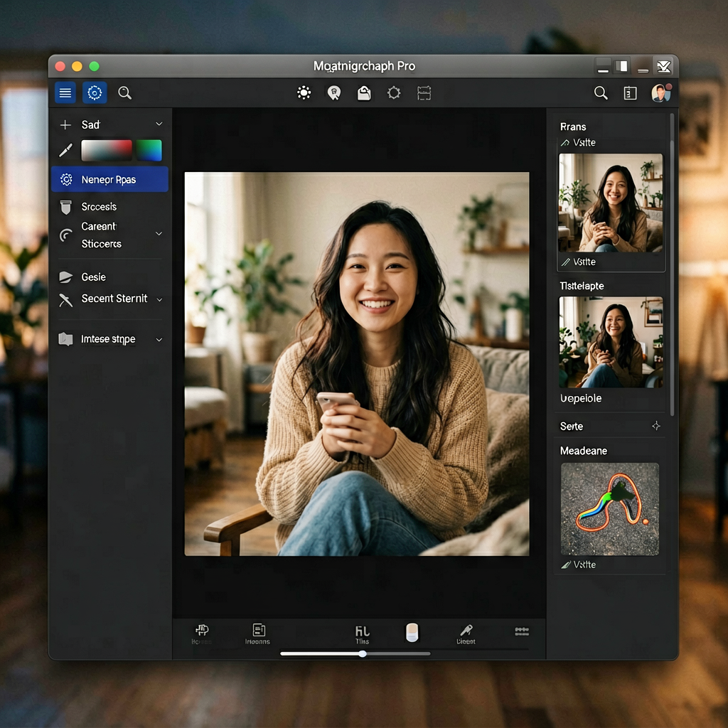Screen dimensions: 728x728
Task: Open the Meadeane colorful squiggle thumbnail
Action: click(x=609, y=509)
